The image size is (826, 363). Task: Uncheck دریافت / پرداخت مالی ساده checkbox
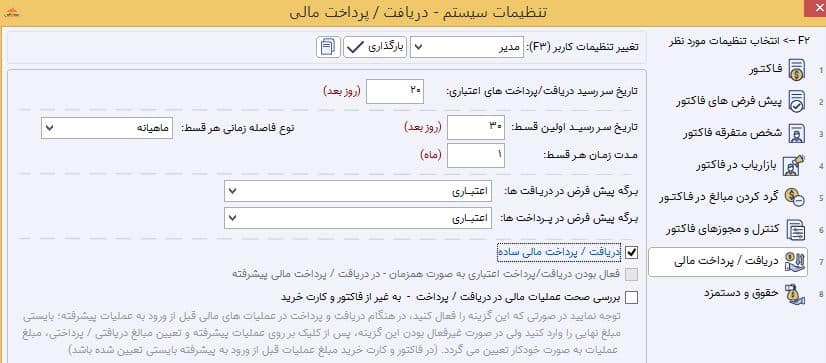point(631,253)
